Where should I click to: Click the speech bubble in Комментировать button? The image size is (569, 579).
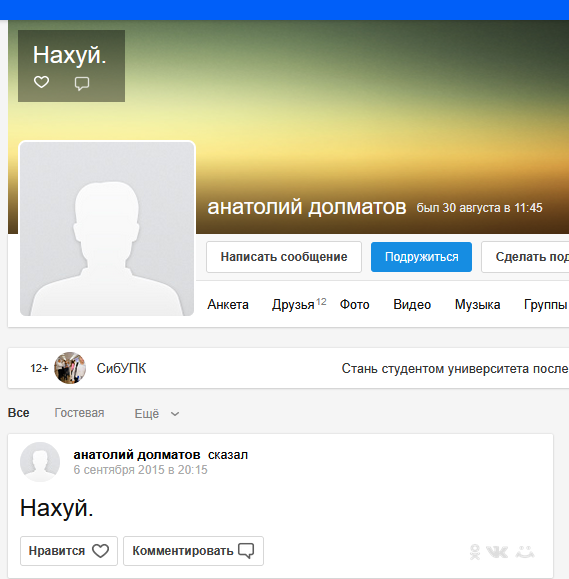tap(246, 551)
